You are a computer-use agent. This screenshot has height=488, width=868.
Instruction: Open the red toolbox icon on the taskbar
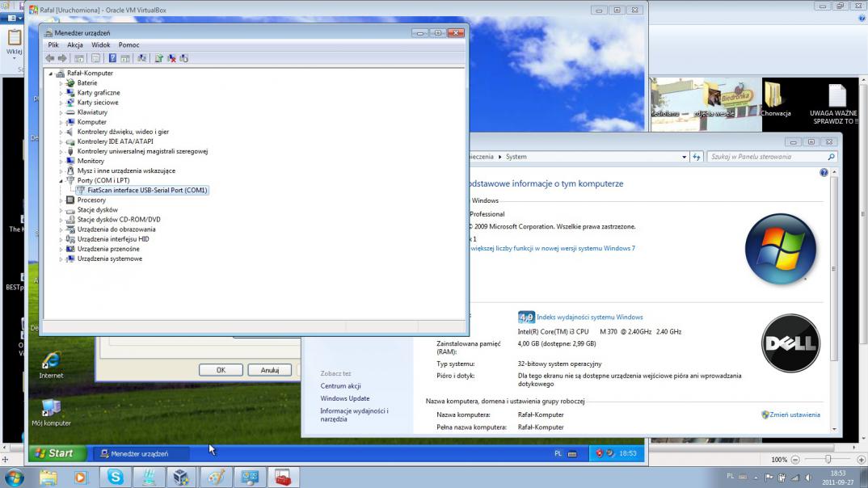click(x=283, y=477)
